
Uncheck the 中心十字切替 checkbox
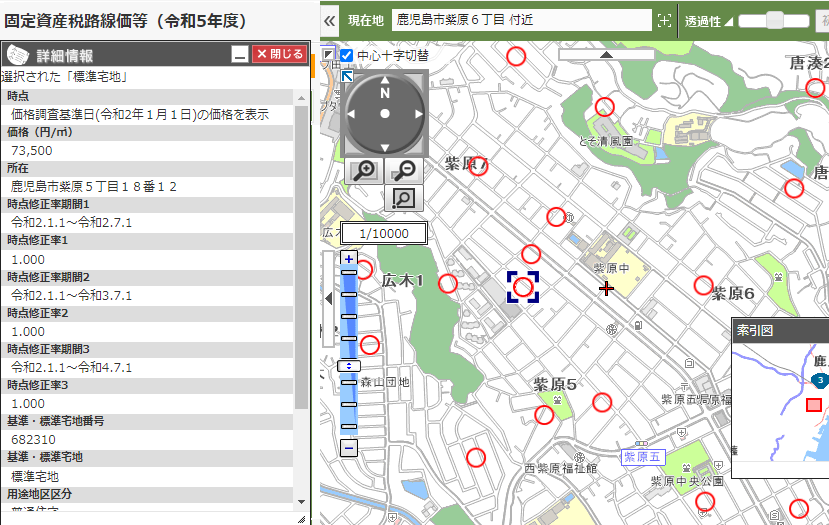click(x=346, y=56)
